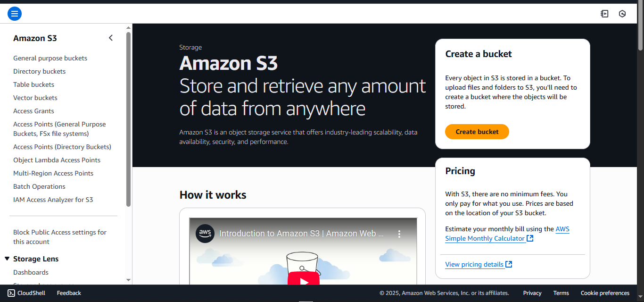Viewport: 644px width, 302px height.
Task: Open IAM Access Analyzer for S3
Action: pyautogui.click(x=53, y=199)
